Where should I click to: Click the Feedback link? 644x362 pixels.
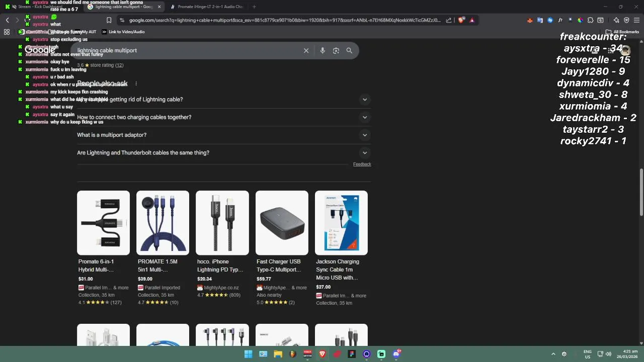click(362, 164)
